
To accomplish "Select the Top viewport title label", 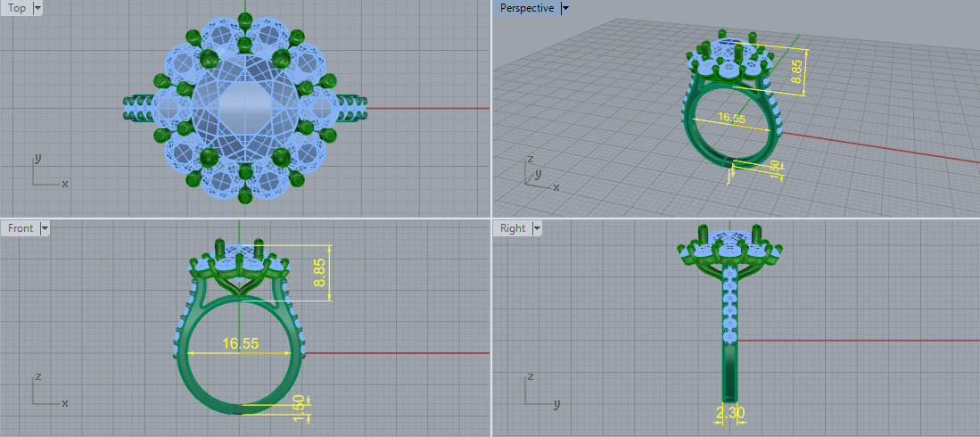I will coord(16,8).
